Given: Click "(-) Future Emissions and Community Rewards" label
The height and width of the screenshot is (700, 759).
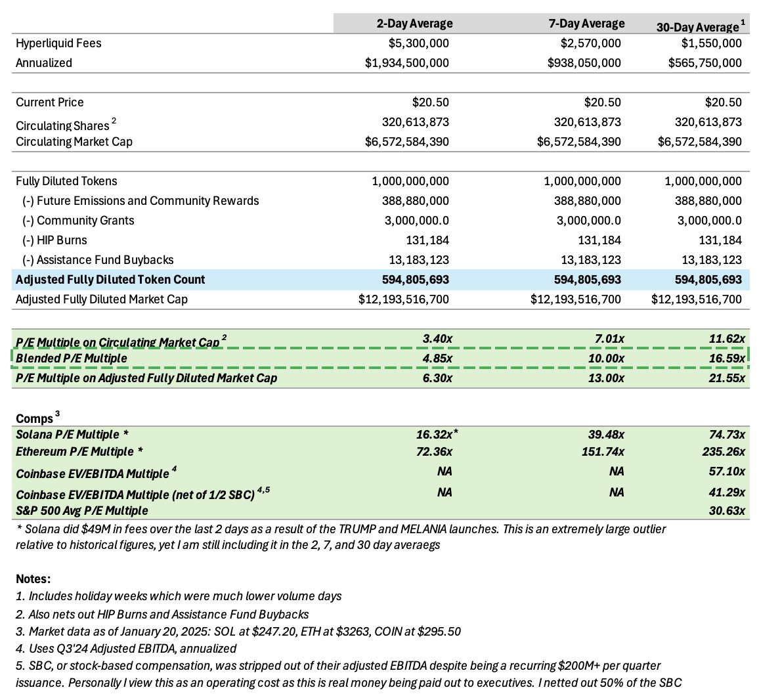Looking at the screenshot, I should click(x=141, y=201).
